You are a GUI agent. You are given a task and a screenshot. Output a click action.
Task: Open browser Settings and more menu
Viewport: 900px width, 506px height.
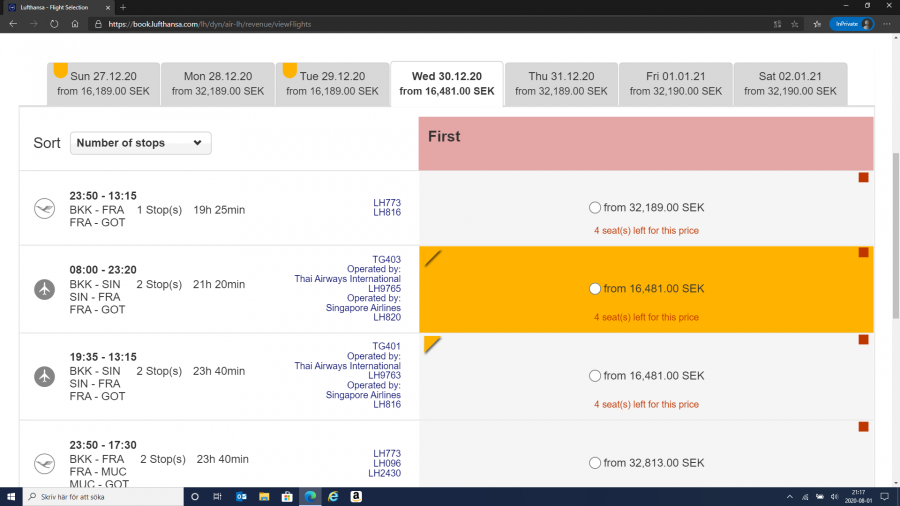(x=887, y=24)
